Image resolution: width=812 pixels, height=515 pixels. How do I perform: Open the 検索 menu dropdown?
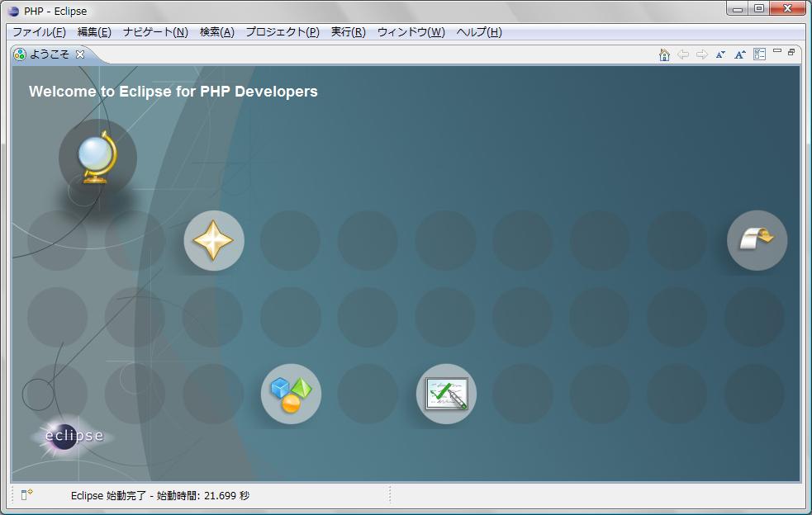[216, 31]
